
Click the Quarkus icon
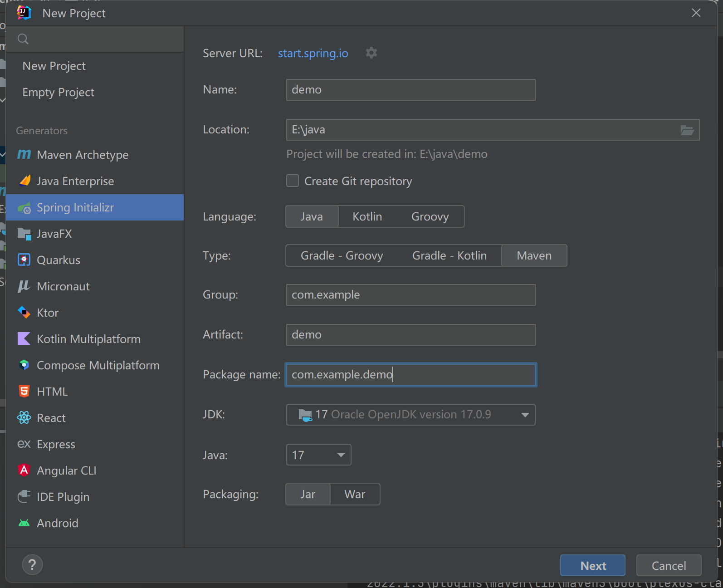tap(24, 260)
